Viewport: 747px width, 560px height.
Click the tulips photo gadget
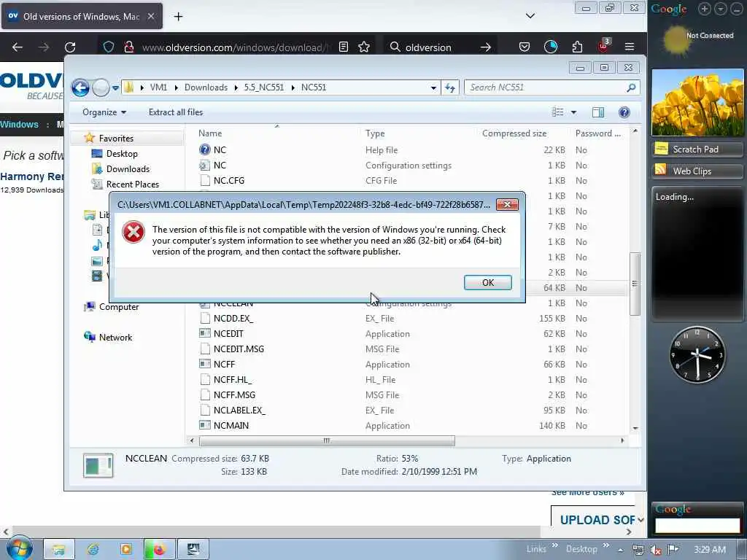coord(697,102)
